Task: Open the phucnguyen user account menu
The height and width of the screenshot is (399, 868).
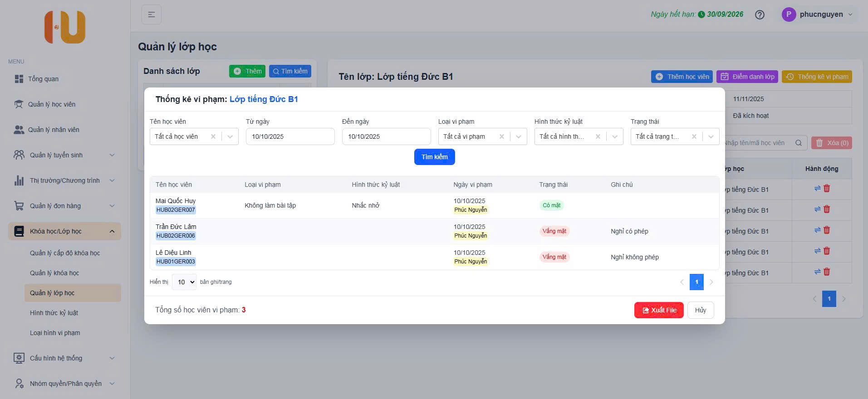Action: click(x=817, y=15)
